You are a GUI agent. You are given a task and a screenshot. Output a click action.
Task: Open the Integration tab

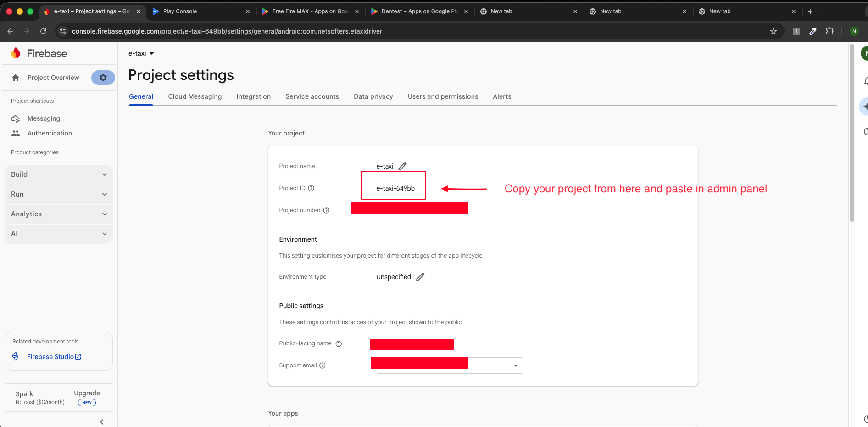tap(254, 96)
